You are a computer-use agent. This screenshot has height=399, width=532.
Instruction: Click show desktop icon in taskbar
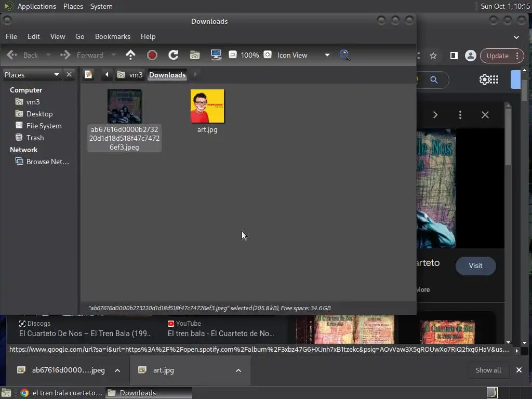pyautogui.click(x=6, y=393)
